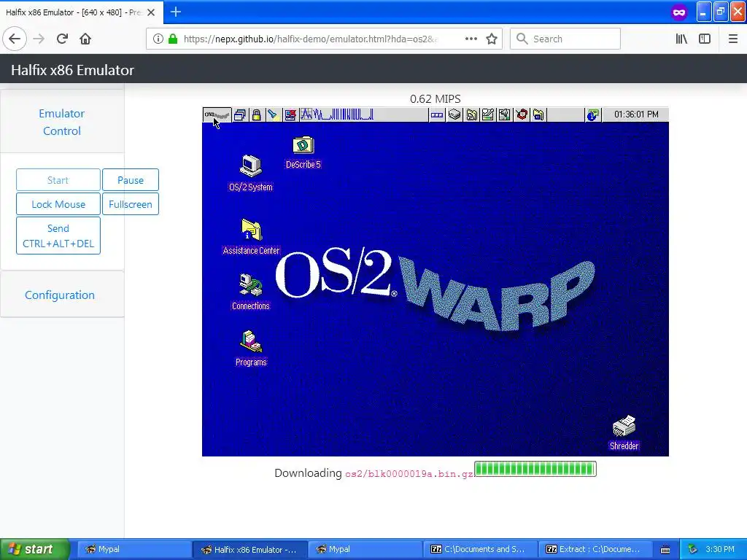This screenshot has width=747, height=560.
Task: Send CTRL+ALT+DEL to the emulator
Action: [x=58, y=236]
